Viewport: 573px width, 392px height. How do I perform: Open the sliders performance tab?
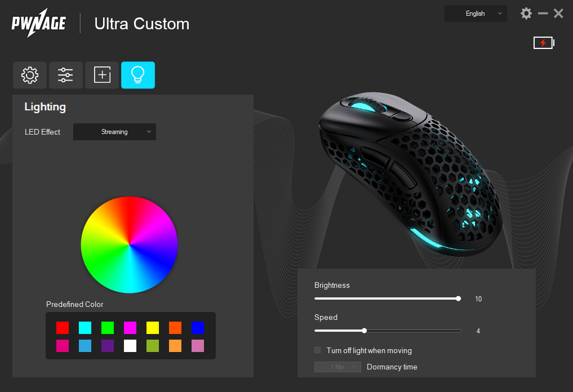(x=65, y=75)
